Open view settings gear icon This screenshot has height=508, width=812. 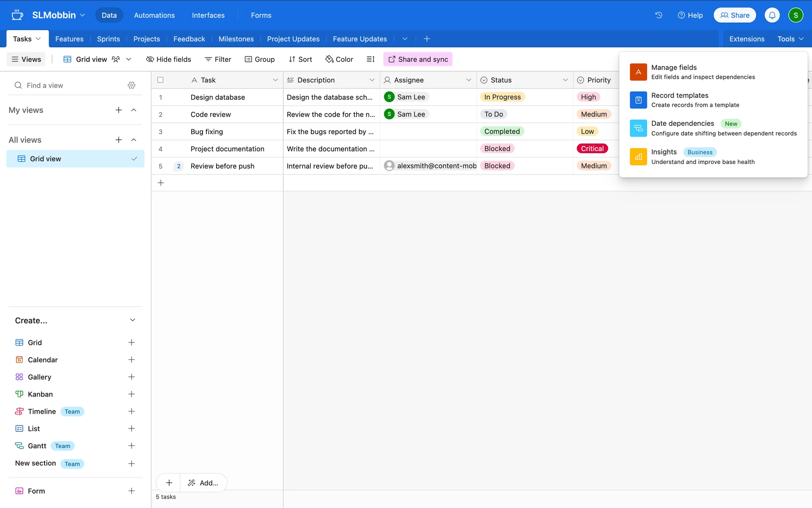point(132,86)
